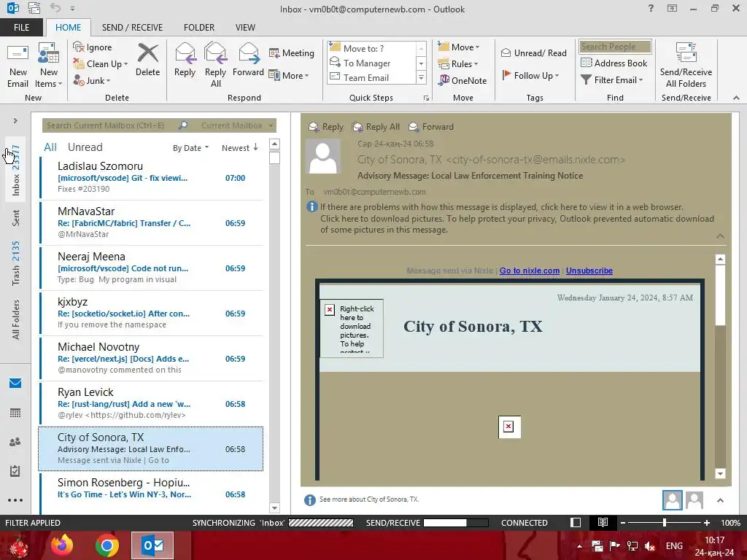
Task: Open Google Chrome from the taskbar
Action: 107,545
